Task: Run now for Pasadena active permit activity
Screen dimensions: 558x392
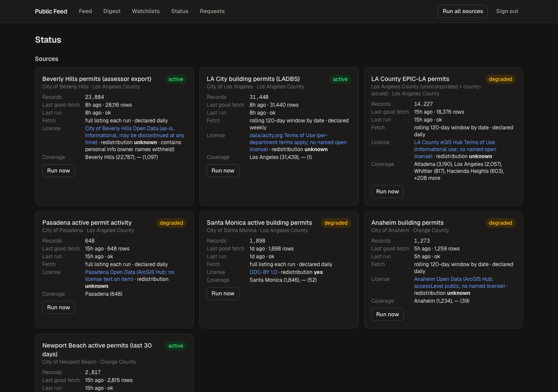Action: pos(58,308)
